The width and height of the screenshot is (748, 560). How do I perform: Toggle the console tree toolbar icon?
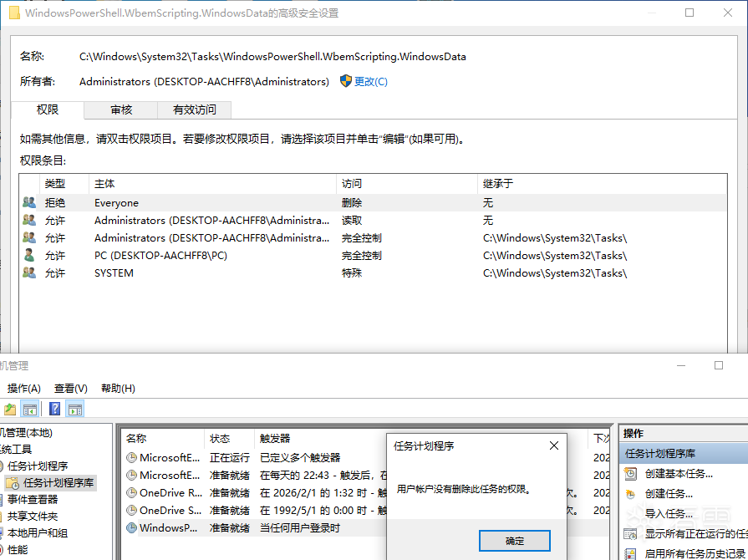[x=30, y=410]
